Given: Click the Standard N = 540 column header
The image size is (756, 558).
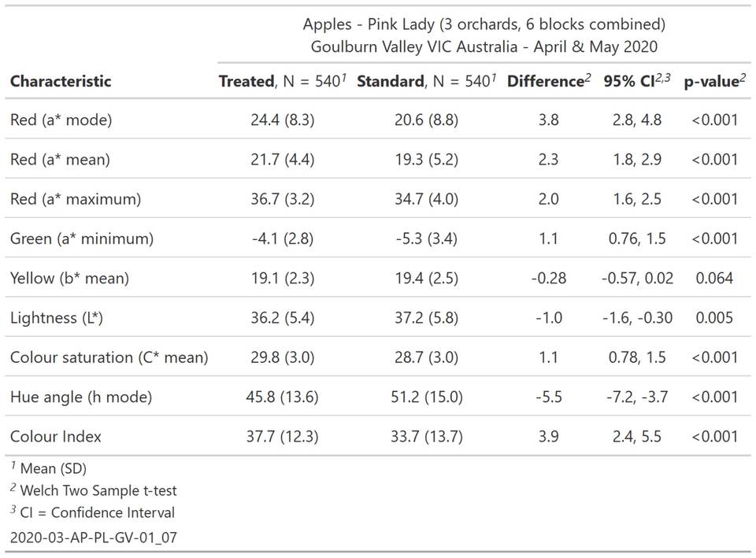Looking at the screenshot, I should [426, 81].
